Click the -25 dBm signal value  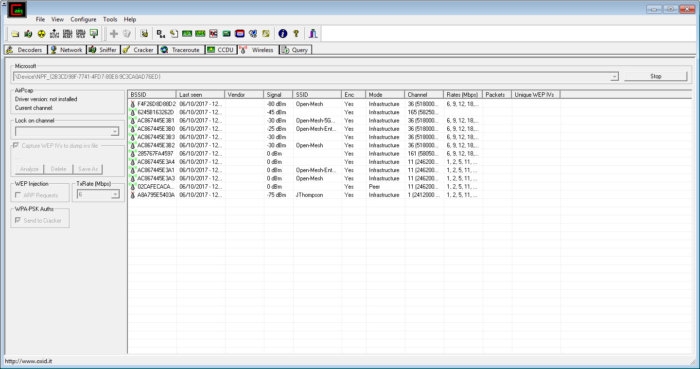coord(276,129)
